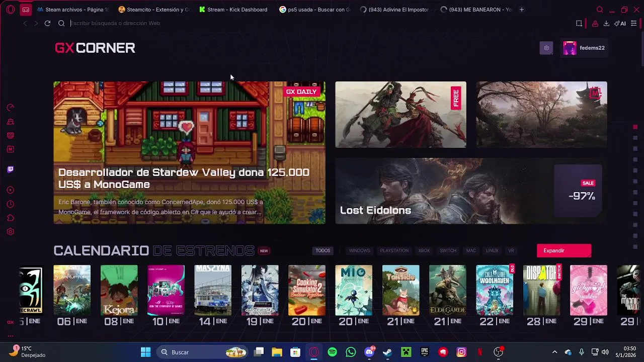The width and height of the screenshot is (644, 362).
Task: Expand the release calendar with Expandir
Action: 564,250
